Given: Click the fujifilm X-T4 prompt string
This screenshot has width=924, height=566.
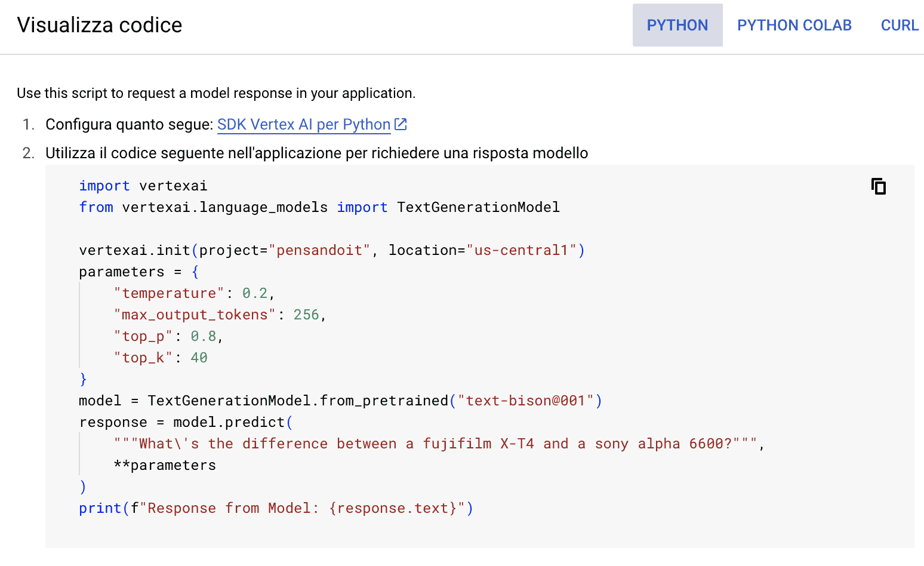Looking at the screenshot, I should [x=436, y=444].
